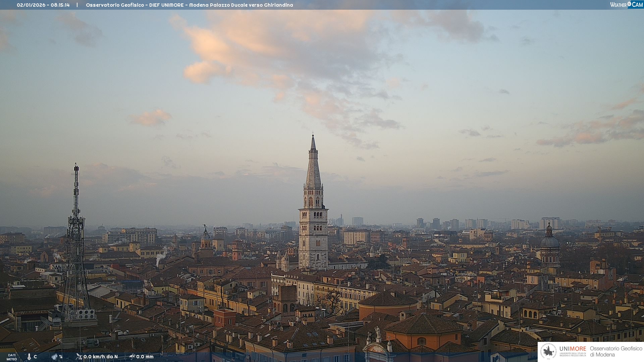Click the thermometer temperature icon
Image resolution: width=644 pixels, height=362 pixels.
[29, 357]
